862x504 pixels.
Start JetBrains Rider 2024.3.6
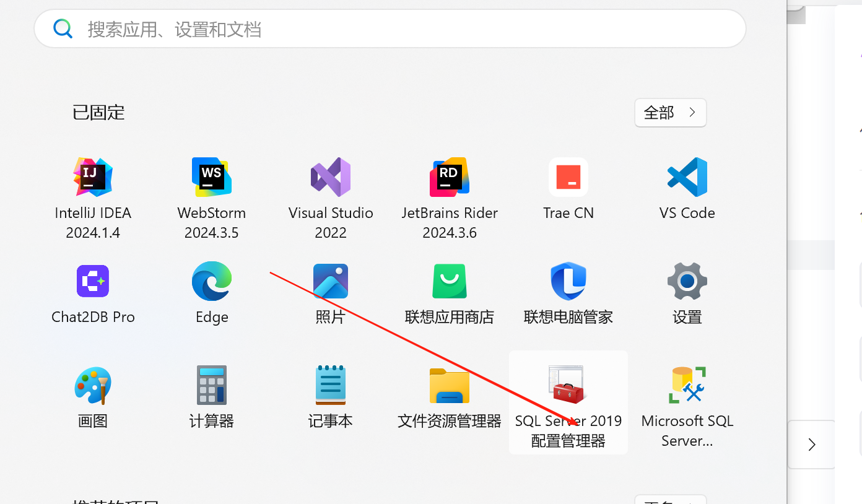(x=450, y=198)
